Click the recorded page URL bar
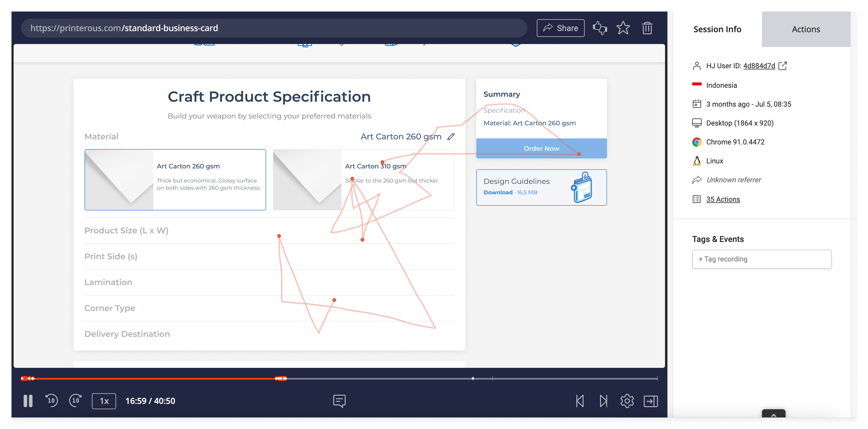The image size is (868, 429). click(274, 28)
